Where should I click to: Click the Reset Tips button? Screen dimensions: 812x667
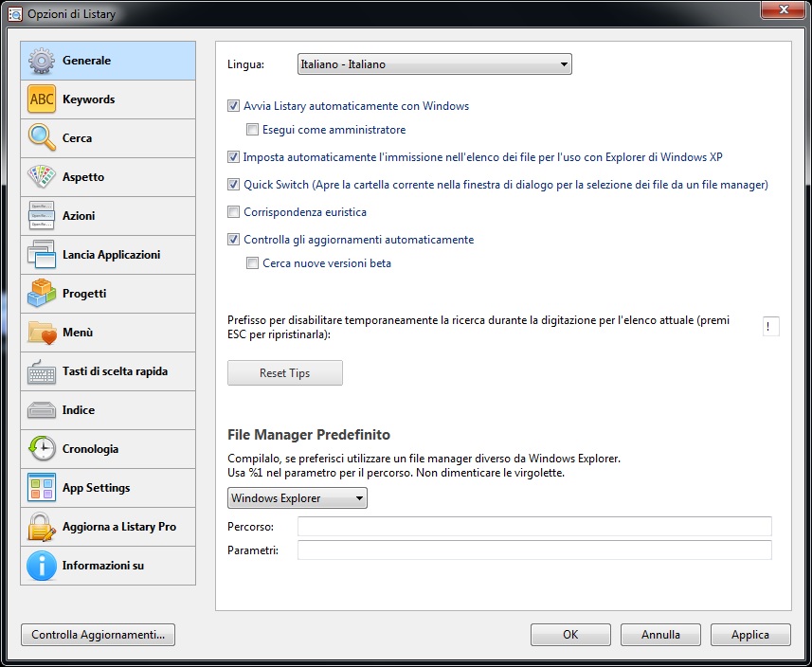click(285, 373)
